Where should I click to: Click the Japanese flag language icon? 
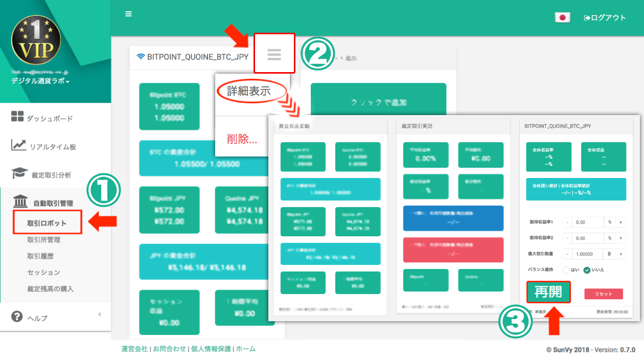coord(562,17)
